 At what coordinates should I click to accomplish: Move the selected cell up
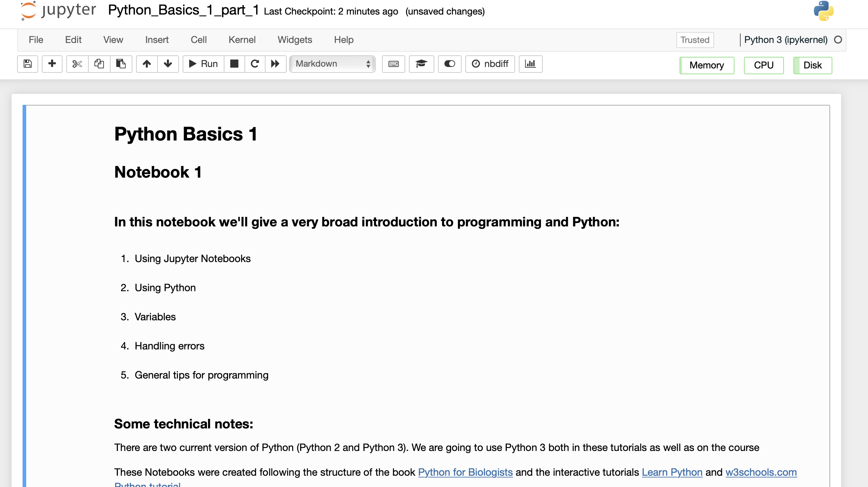coord(147,64)
